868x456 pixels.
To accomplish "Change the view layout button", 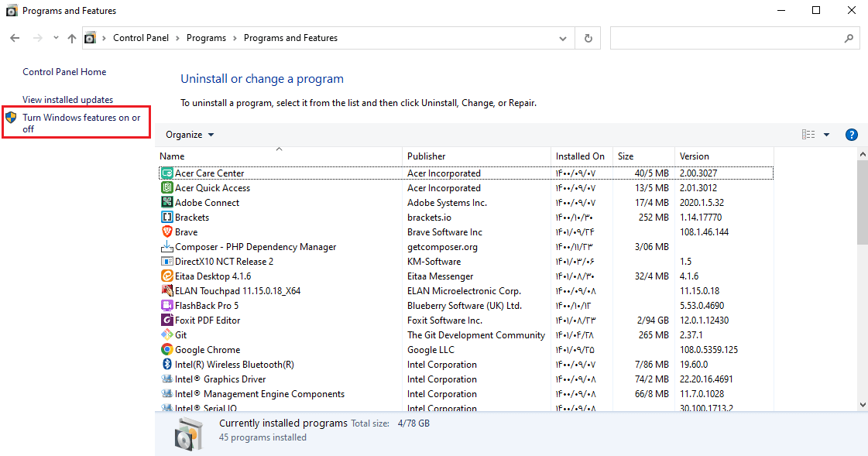I will tap(808, 135).
